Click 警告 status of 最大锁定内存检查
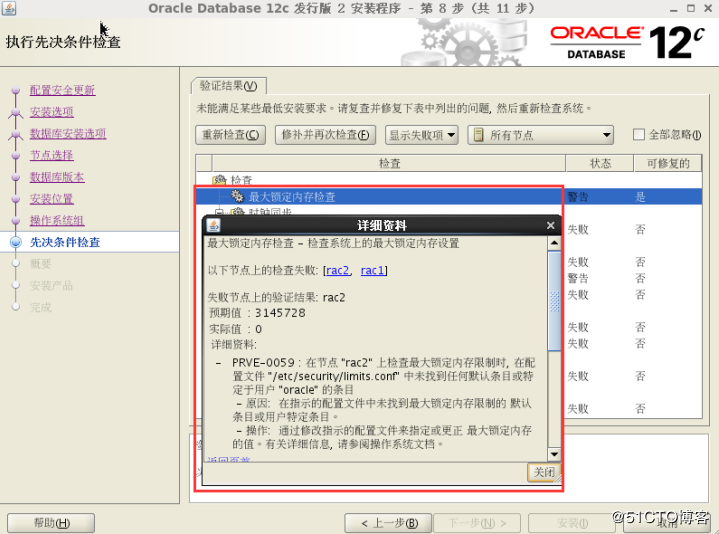 click(578, 197)
